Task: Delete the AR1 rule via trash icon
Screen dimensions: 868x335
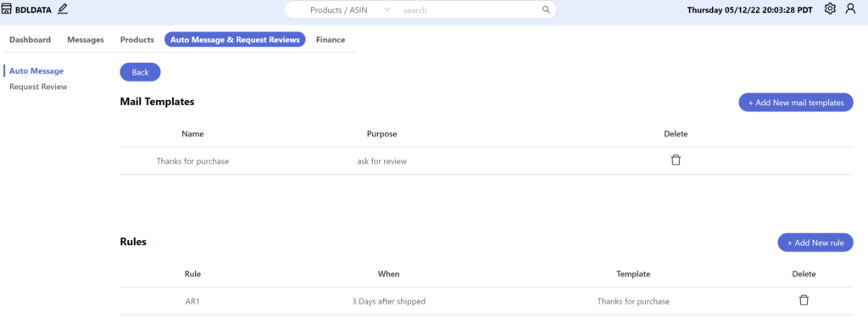Action: [x=804, y=300]
